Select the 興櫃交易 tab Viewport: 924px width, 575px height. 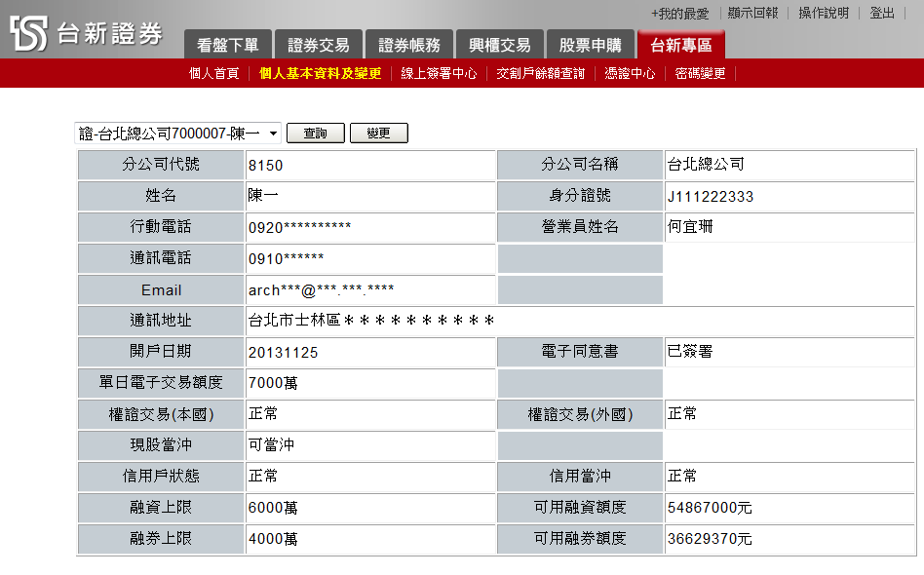coord(499,45)
